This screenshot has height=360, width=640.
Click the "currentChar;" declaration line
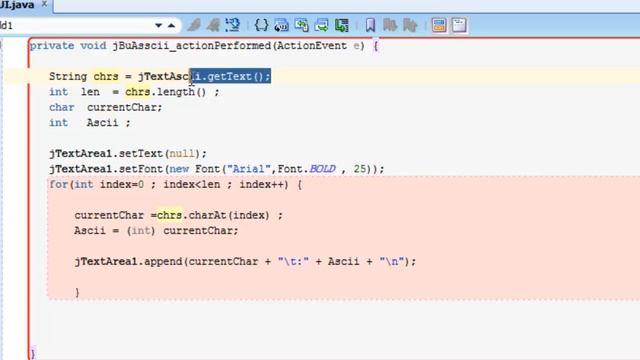point(124,107)
